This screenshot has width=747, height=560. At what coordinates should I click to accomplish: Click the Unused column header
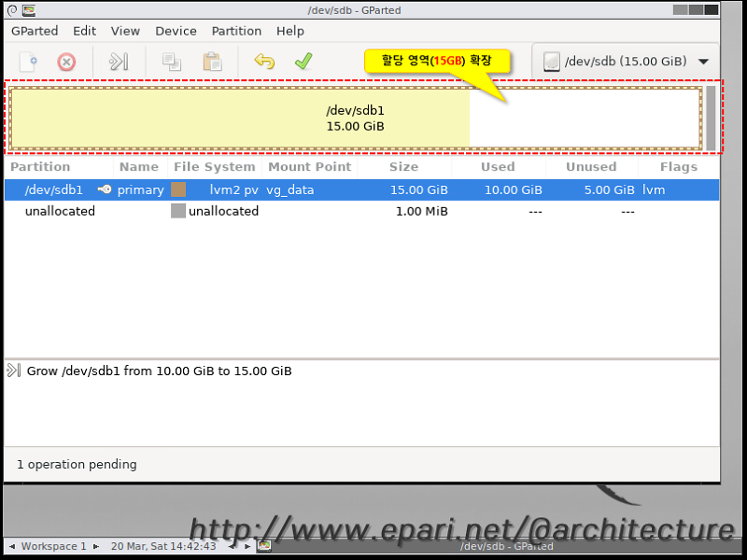click(x=591, y=167)
